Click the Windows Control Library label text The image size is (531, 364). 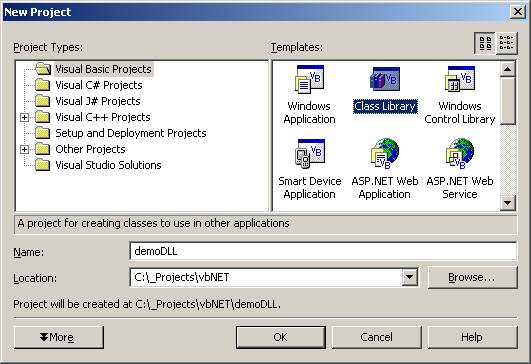coord(460,112)
